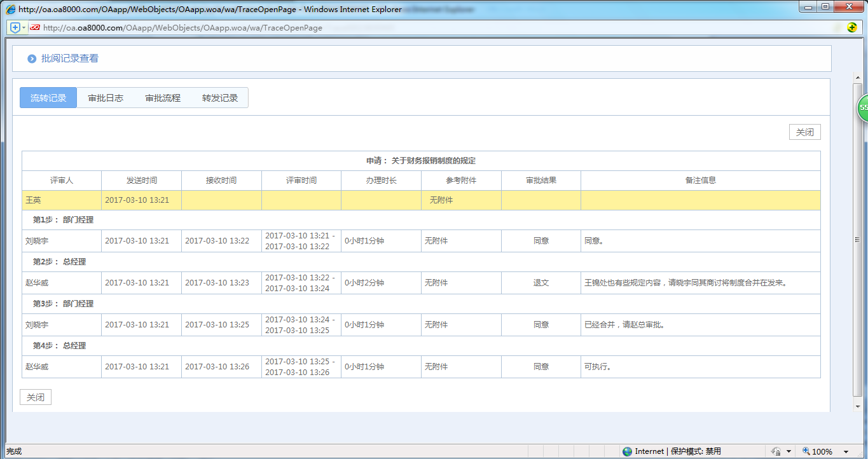Open the 转发记录 tab

pos(220,98)
